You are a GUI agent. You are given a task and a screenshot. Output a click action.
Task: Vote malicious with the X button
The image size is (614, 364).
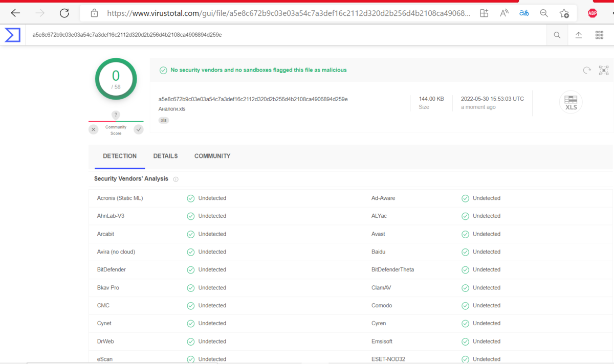click(x=93, y=129)
